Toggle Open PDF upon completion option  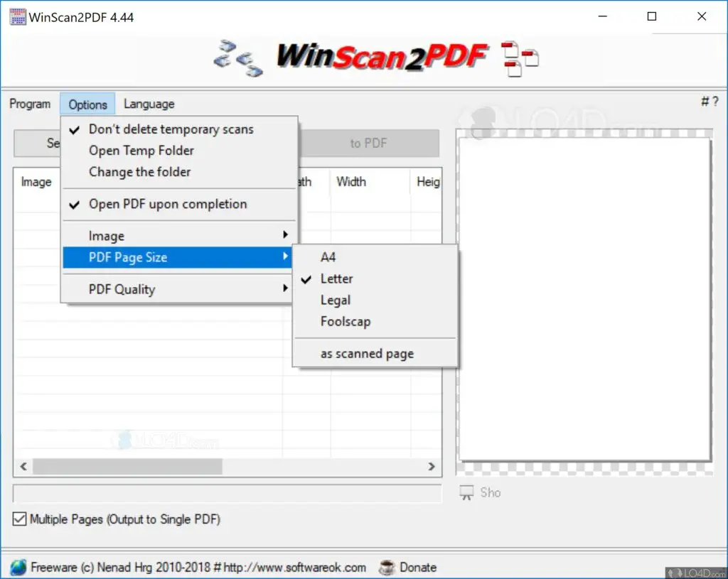click(178, 204)
